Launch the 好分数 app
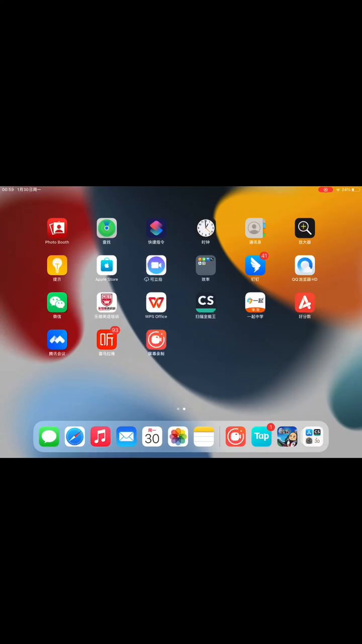 pyautogui.click(x=305, y=302)
